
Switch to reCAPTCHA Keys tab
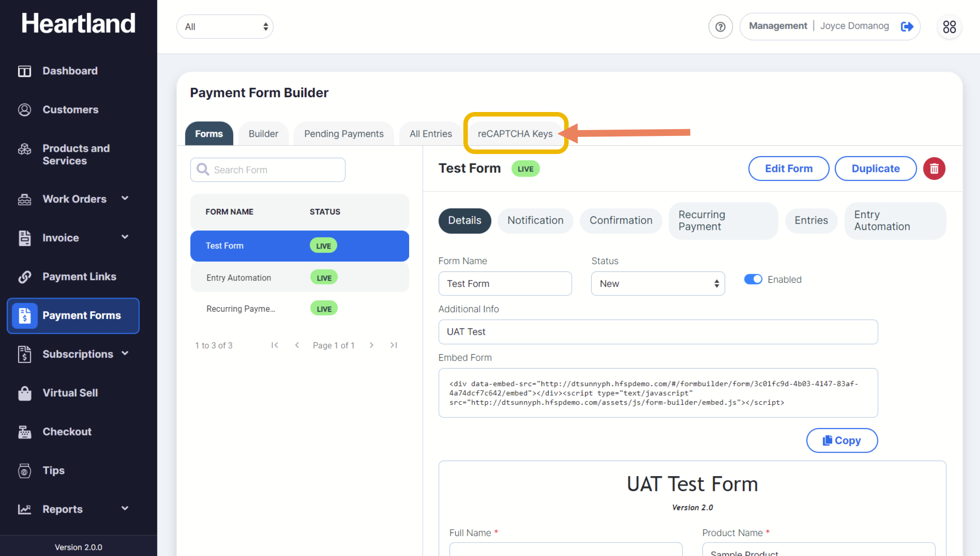[x=515, y=134]
